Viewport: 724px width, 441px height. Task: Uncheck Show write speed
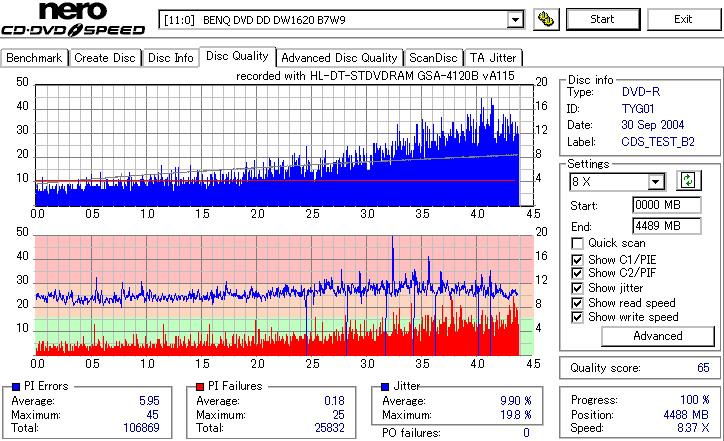tap(577, 317)
